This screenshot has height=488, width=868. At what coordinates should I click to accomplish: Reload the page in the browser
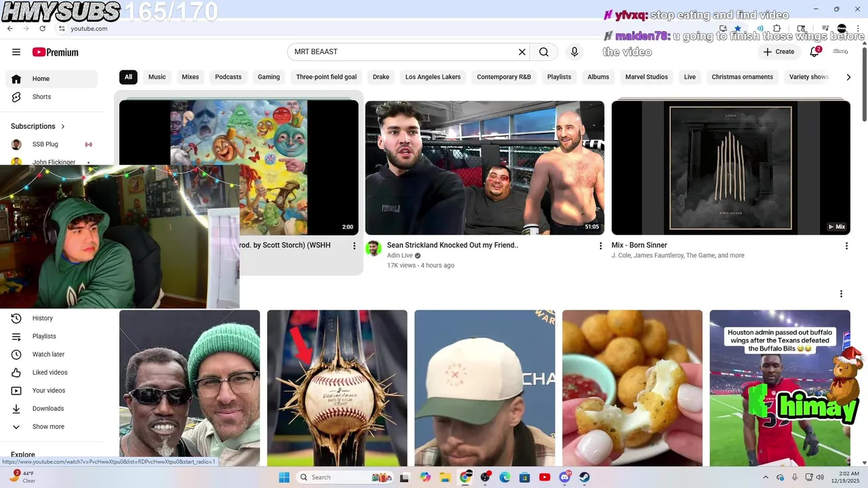(42, 28)
